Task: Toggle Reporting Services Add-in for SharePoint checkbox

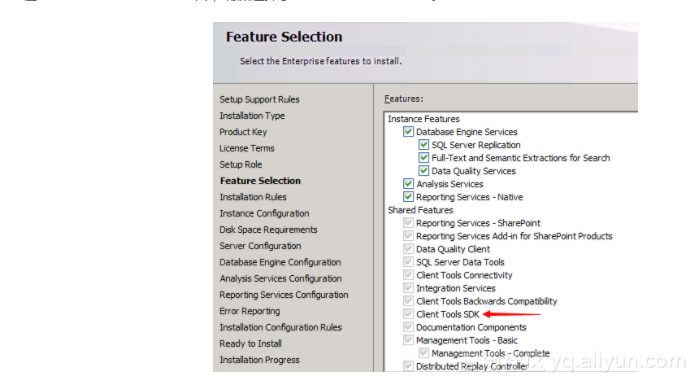Action: 408,236
